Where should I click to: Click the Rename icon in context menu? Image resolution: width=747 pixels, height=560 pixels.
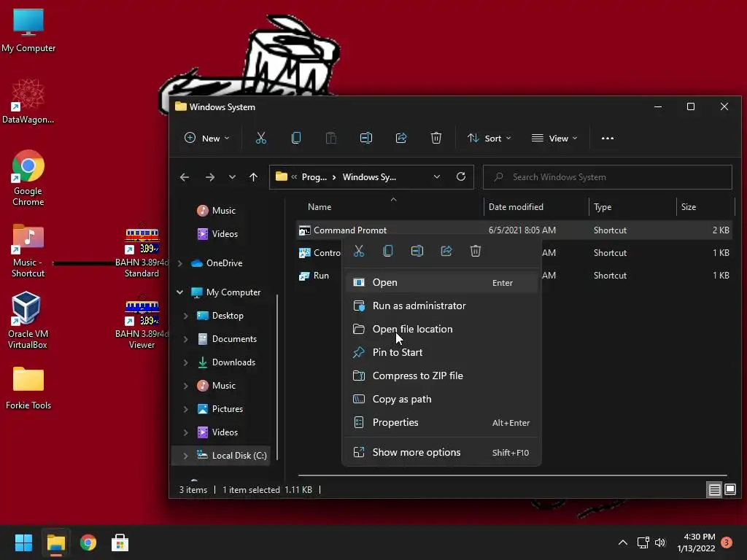[x=417, y=251]
